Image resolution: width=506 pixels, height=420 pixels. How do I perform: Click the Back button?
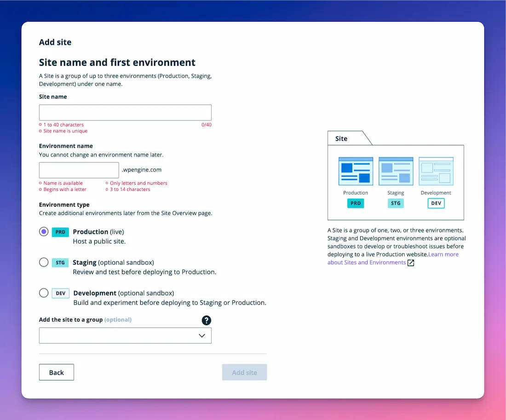[x=56, y=372]
